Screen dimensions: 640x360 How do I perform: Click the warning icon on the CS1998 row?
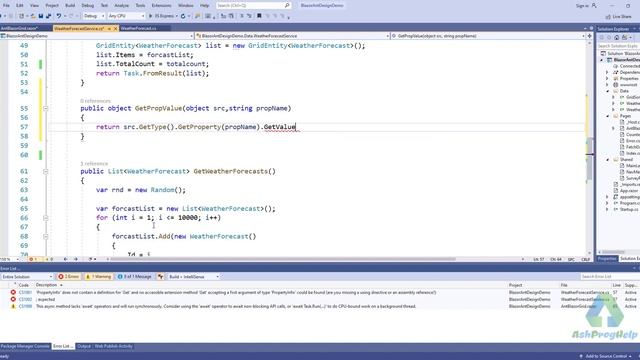point(13,306)
